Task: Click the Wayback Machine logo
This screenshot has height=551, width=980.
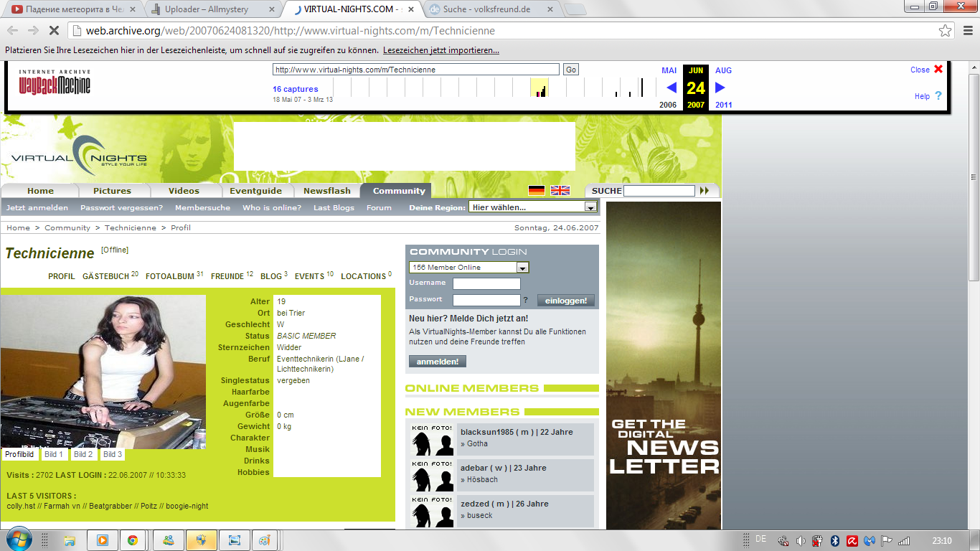Action: [x=55, y=83]
